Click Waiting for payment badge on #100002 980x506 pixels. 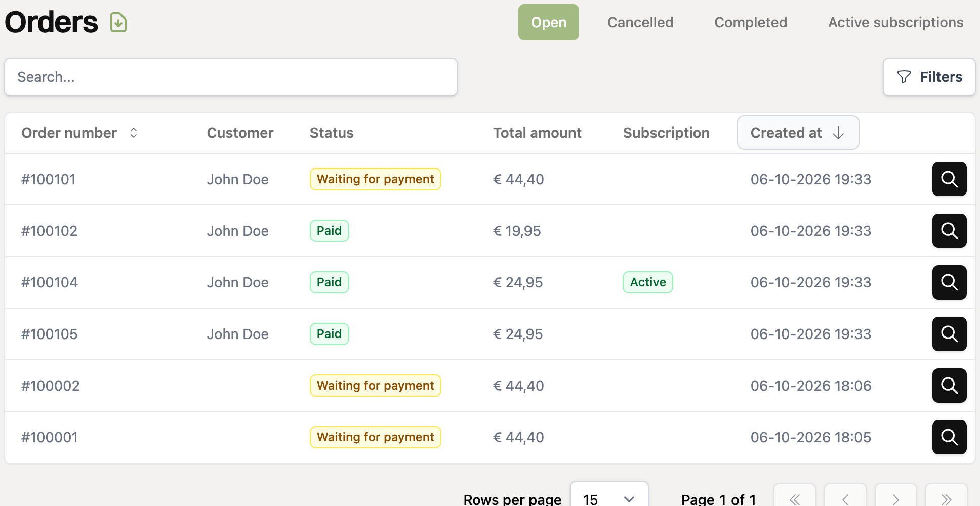click(375, 386)
